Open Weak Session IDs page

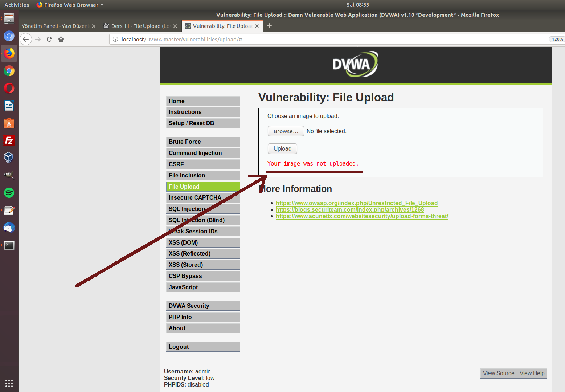tap(203, 231)
